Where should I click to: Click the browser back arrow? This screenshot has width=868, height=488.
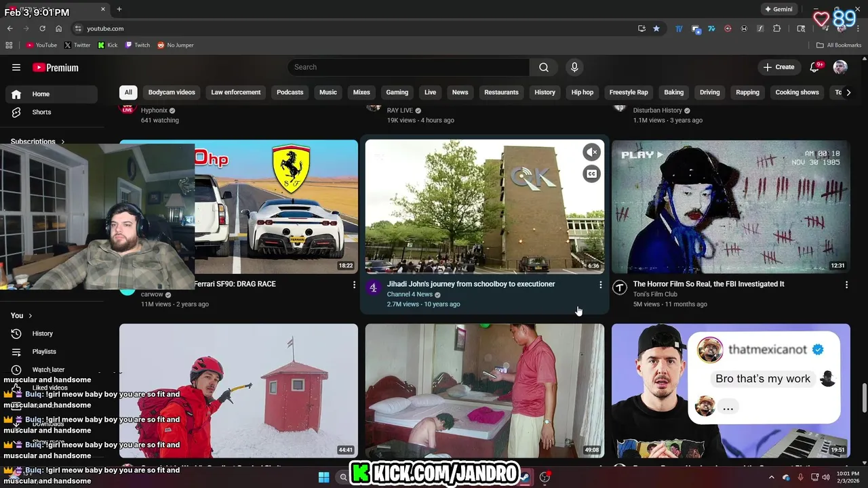coord(9,28)
